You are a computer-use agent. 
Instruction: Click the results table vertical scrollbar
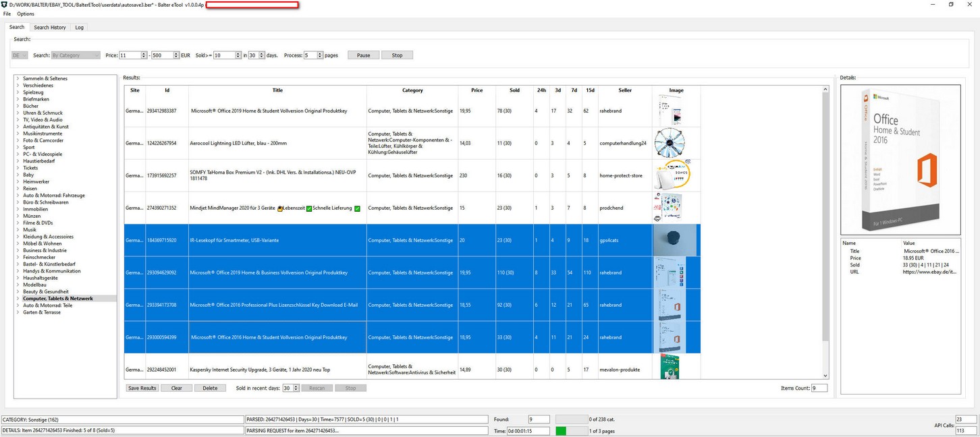[825, 218]
